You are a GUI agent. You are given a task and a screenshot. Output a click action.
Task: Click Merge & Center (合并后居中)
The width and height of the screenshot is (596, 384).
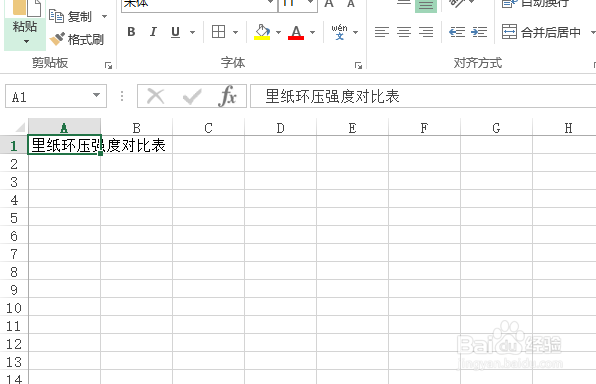pyautogui.click(x=541, y=32)
